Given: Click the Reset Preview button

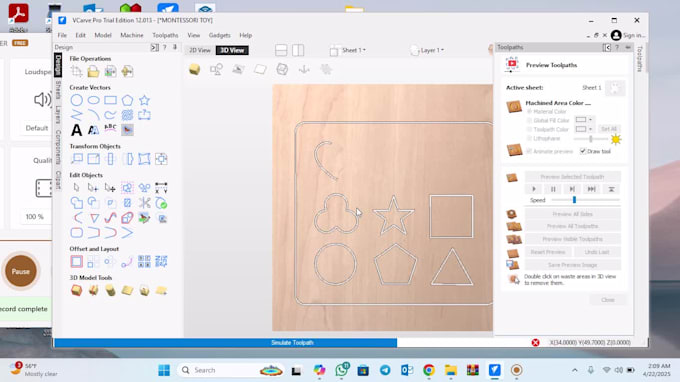Looking at the screenshot, I should [548, 252].
